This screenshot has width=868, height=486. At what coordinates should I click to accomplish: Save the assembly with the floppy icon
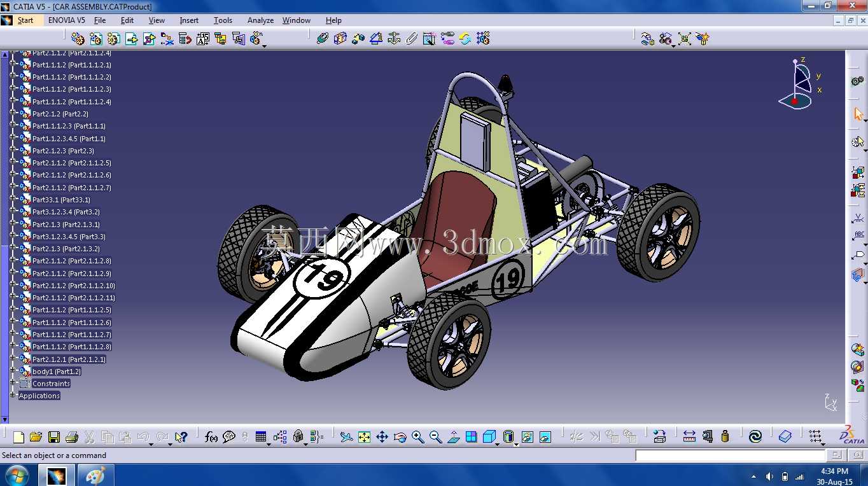54,437
